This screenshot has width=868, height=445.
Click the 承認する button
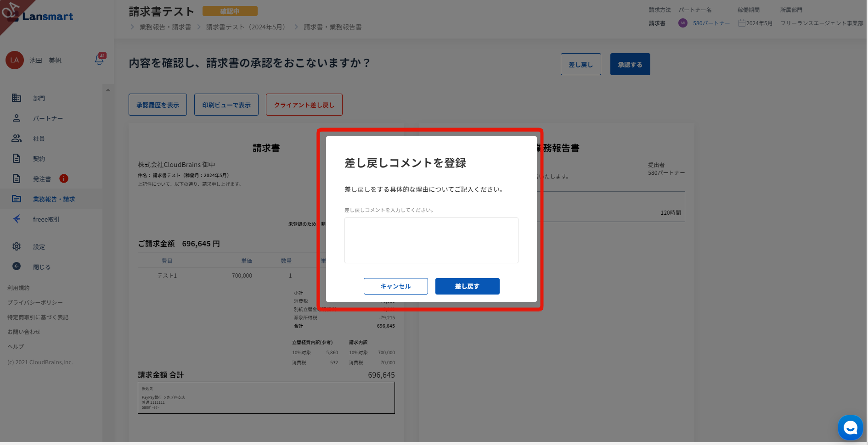[630, 64]
